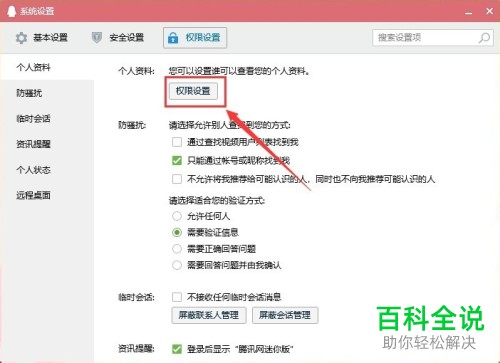Select the 权限设置 tab
The width and height of the screenshot is (500, 363).
(x=195, y=38)
